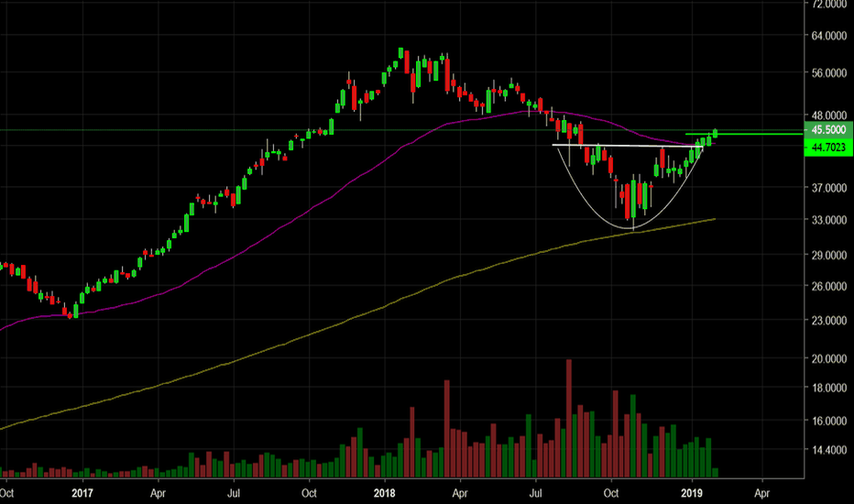
Task: Click the 20.0000 price axis label
Action: tap(829, 358)
